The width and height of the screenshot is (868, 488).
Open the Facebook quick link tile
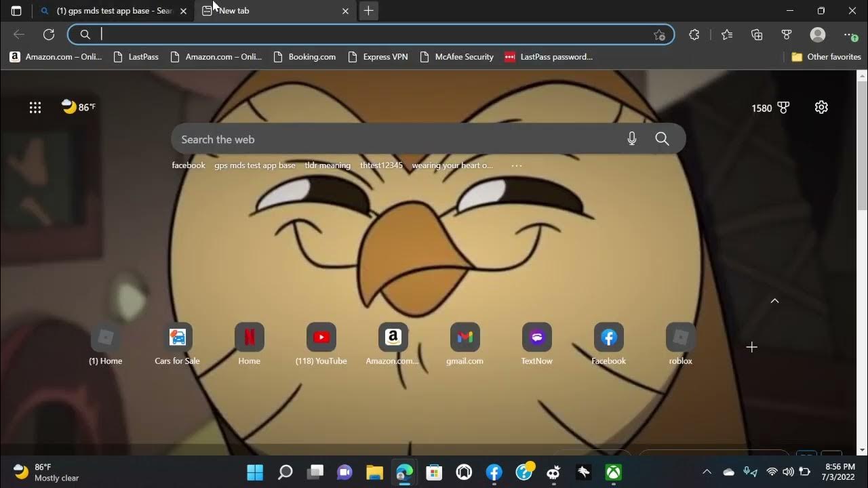click(609, 344)
